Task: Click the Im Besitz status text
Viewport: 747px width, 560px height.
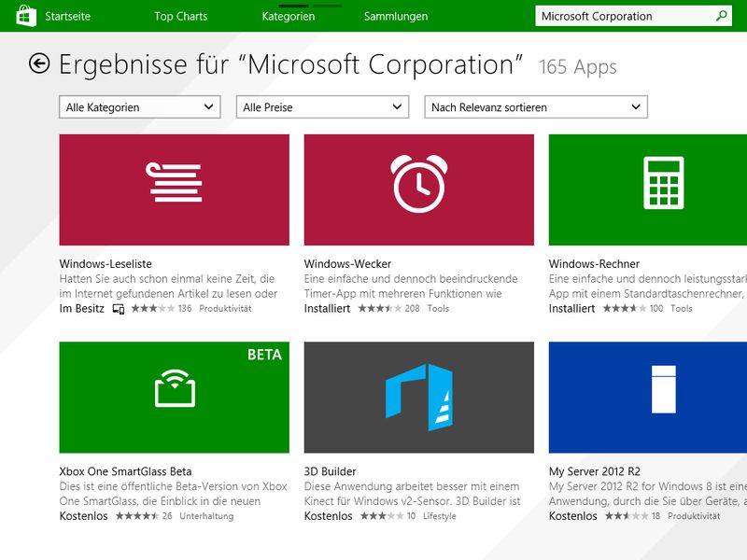Action: click(x=82, y=309)
